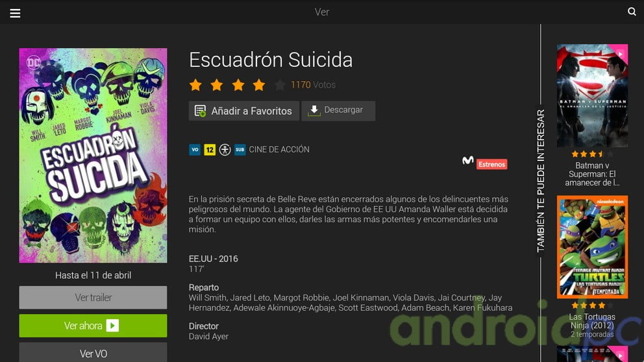This screenshot has height=362, width=644.
Task: Open the hamburger menu
Action: (15, 13)
